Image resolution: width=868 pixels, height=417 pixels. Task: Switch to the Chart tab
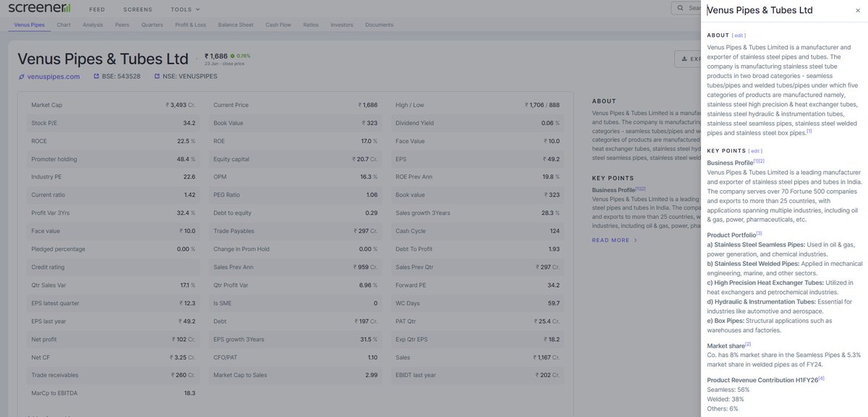pyautogui.click(x=64, y=25)
